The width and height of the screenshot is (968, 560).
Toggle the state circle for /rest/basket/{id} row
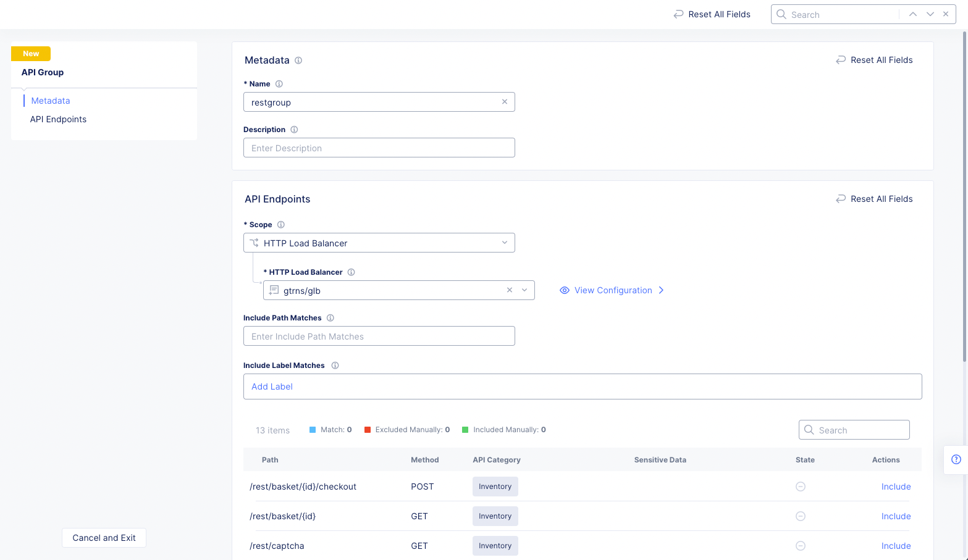(801, 516)
